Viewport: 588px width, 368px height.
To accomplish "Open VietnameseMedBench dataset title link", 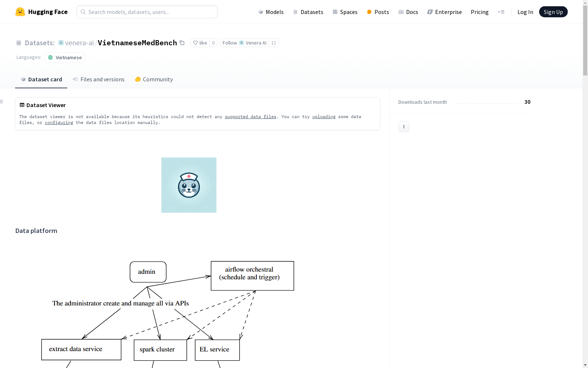I will (x=137, y=43).
